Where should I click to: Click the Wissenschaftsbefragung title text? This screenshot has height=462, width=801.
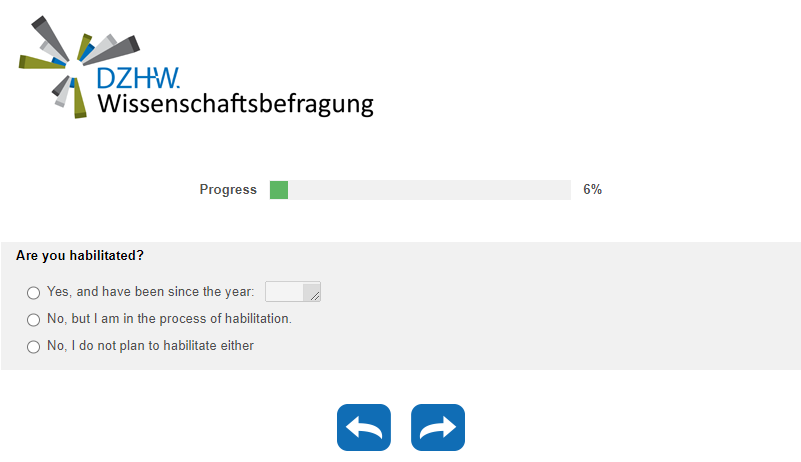235,103
